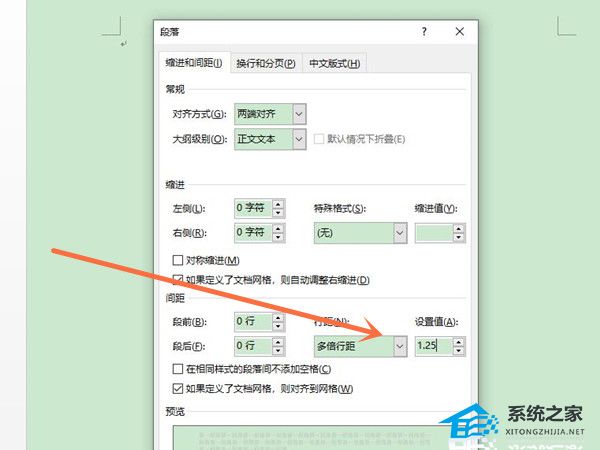
Task: Decrease 段前 spacing with down arrow
Action: 279,326
